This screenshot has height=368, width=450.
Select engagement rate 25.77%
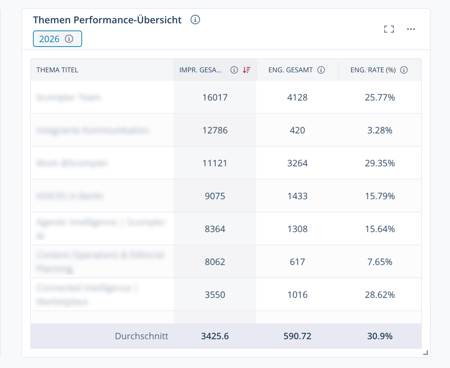tap(380, 97)
